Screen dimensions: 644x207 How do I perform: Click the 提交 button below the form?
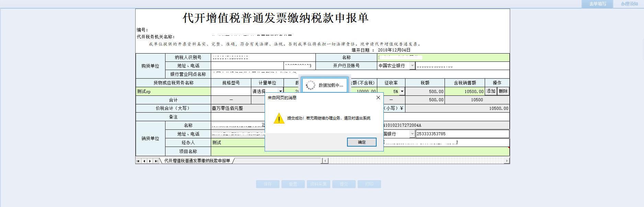pyautogui.click(x=344, y=184)
